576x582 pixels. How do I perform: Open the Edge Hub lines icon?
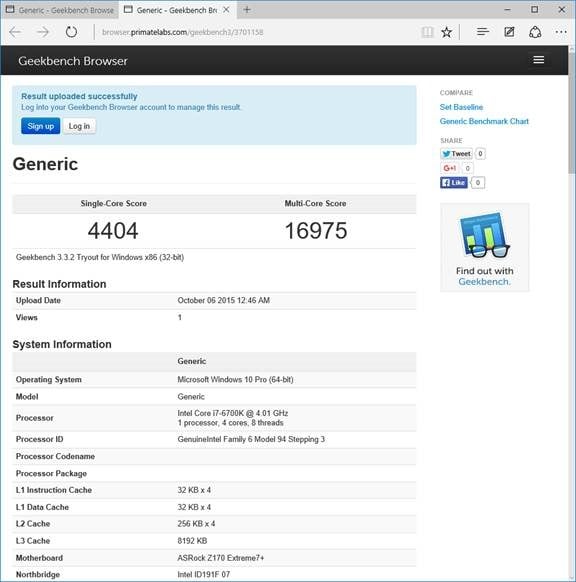[483, 32]
